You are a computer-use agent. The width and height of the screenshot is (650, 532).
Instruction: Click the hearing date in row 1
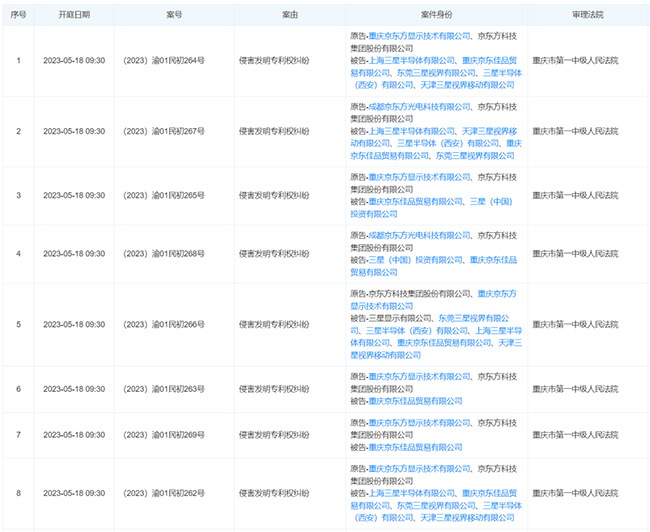click(74, 61)
